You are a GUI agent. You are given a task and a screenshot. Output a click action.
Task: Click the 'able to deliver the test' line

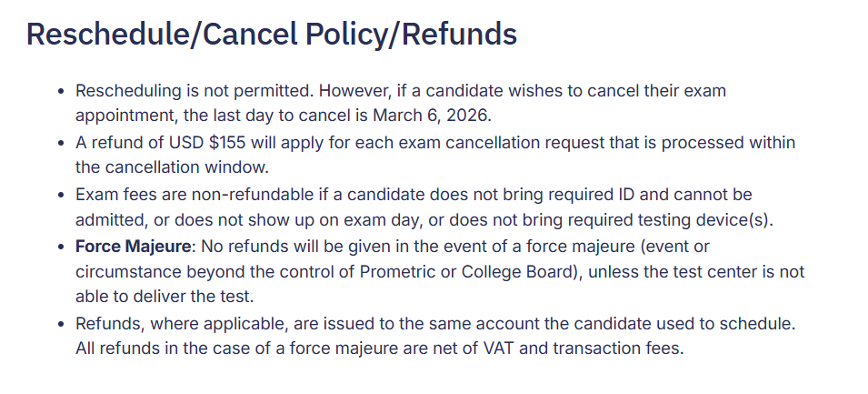coord(165,297)
